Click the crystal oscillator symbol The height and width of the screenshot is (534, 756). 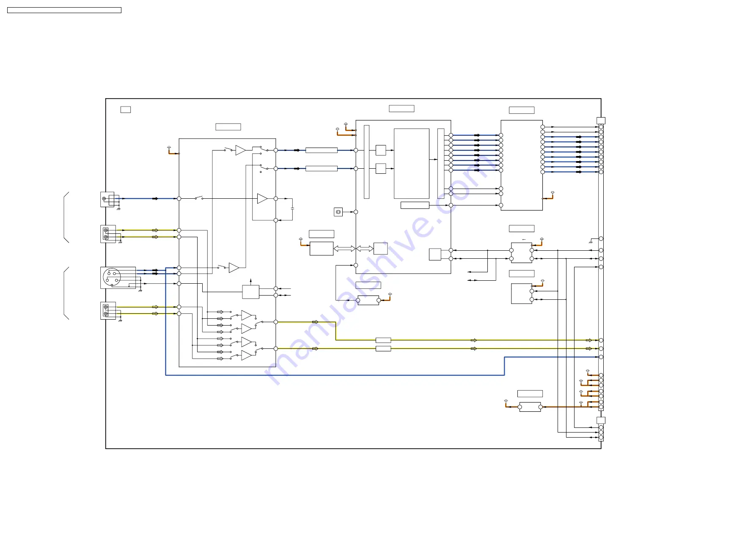point(338,212)
